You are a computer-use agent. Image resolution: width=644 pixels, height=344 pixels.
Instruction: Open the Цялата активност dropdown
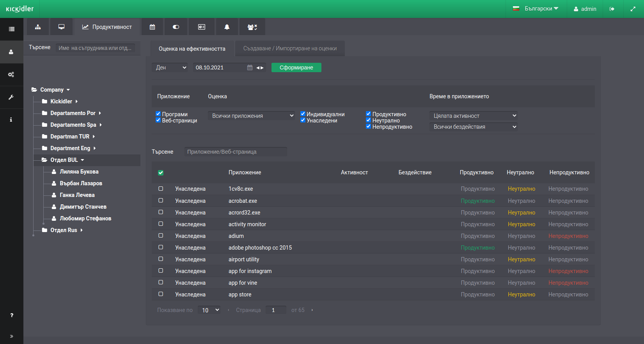(474, 116)
